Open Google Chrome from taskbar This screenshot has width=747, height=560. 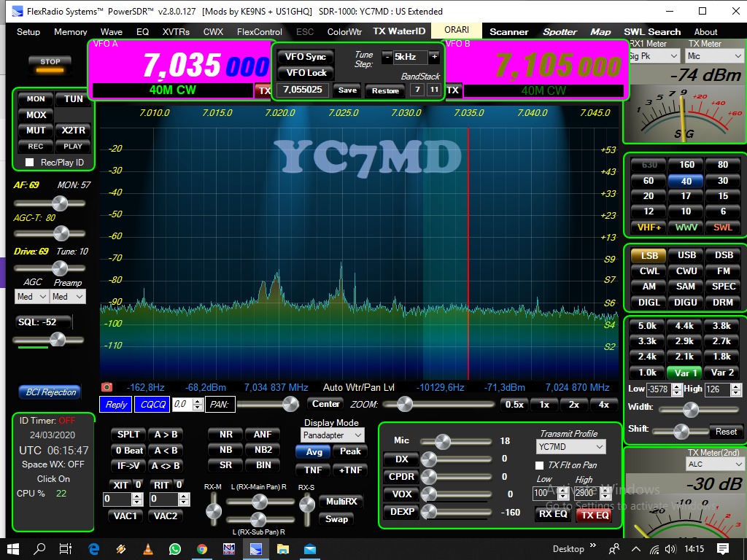point(202,549)
